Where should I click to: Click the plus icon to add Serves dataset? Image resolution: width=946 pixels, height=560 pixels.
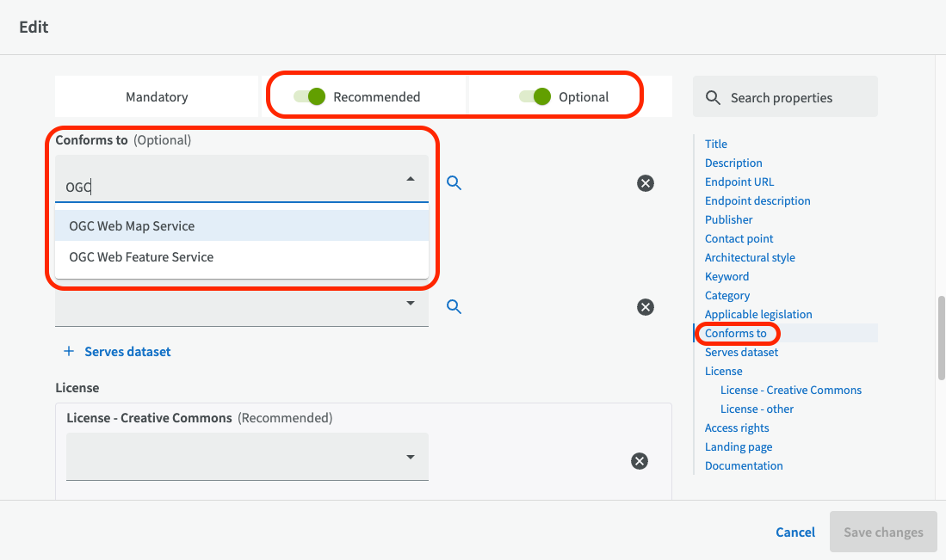69,352
